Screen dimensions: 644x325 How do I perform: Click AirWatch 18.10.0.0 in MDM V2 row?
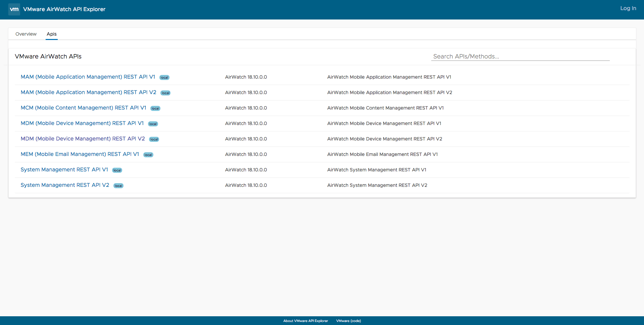tap(246, 139)
